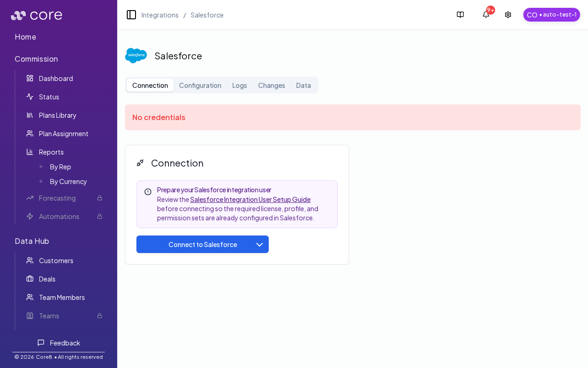The width and height of the screenshot is (588, 368).
Task: Switch to the Configuration tab
Action: (x=200, y=85)
